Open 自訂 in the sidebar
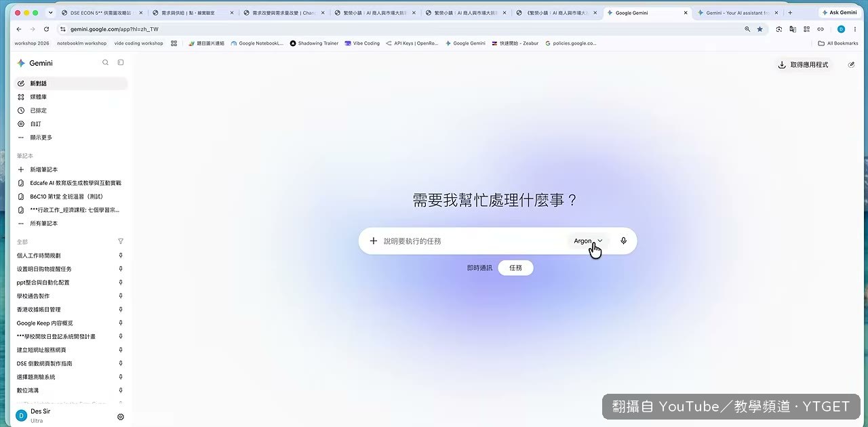Viewport: 868px width, 427px height. click(71, 124)
